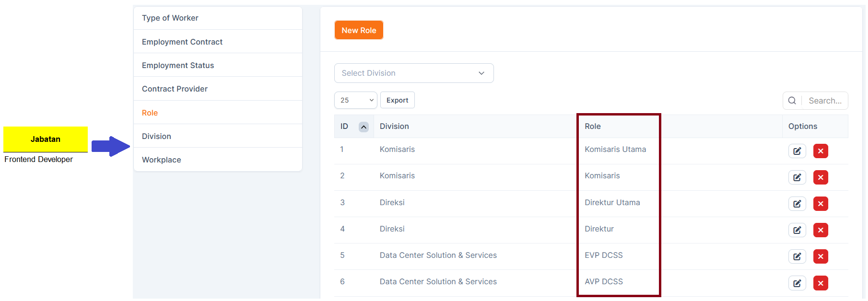Delete the Komisaris Utama role row

[x=820, y=151]
